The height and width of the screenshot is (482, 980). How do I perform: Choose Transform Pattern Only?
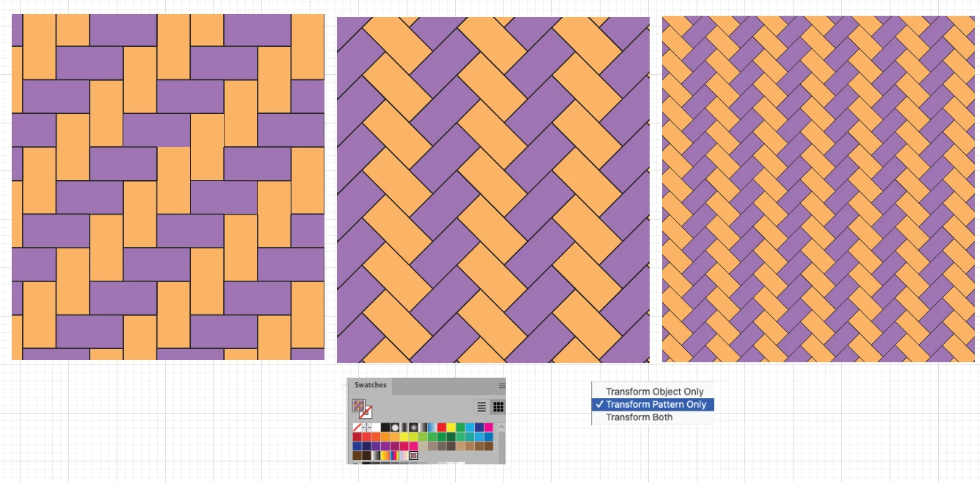[x=653, y=404]
